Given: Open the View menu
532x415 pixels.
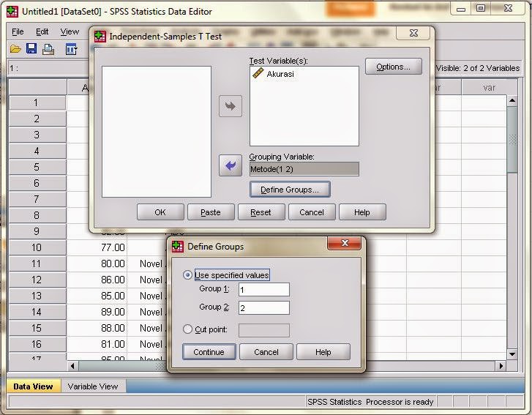Looking at the screenshot, I should [70, 32].
